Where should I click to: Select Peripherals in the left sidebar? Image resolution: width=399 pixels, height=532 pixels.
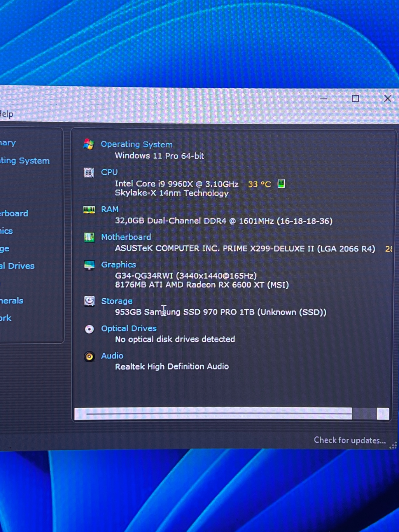click(12, 301)
